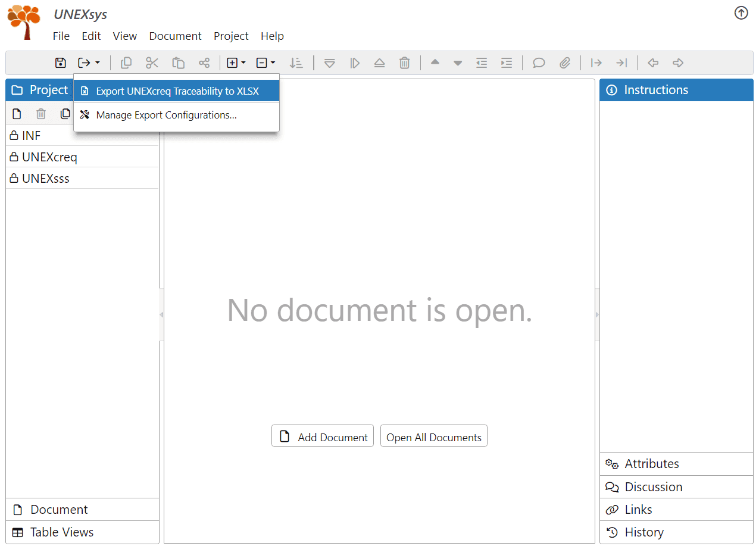Click the Copy icon in toolbar
Screen dimensions: 756x546
point(126,63)
